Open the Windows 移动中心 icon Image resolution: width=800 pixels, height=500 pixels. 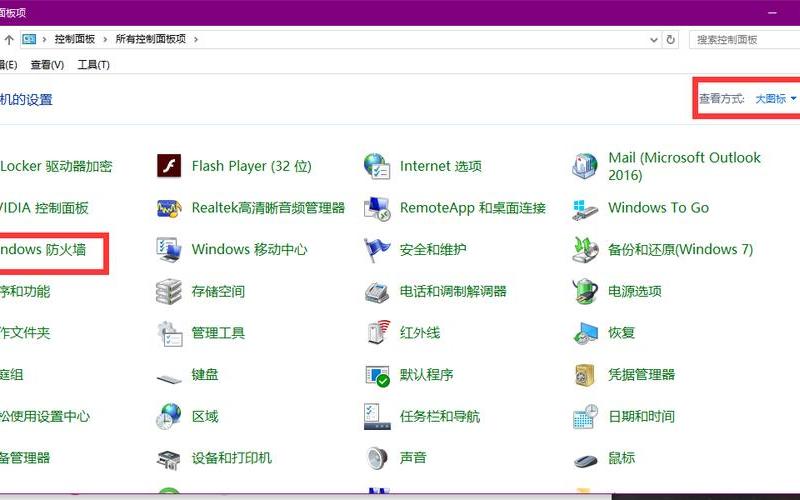(169, 249)
